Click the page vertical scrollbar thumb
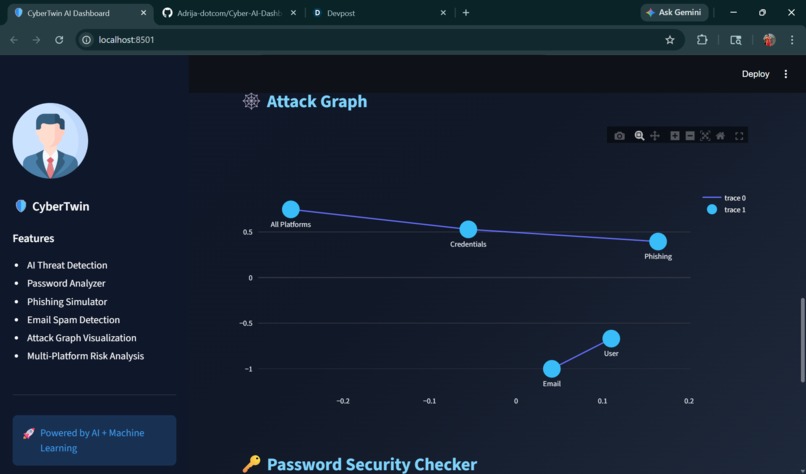This screenshot has height=474, width=806. [x=802, y=340]
